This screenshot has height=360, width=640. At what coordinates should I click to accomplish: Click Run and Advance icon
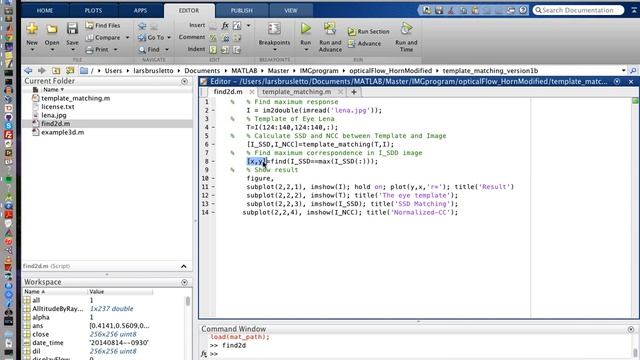(330, 29)
